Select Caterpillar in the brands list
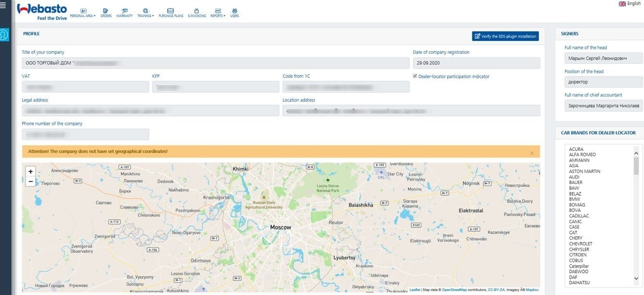 [x=579, y=266]
